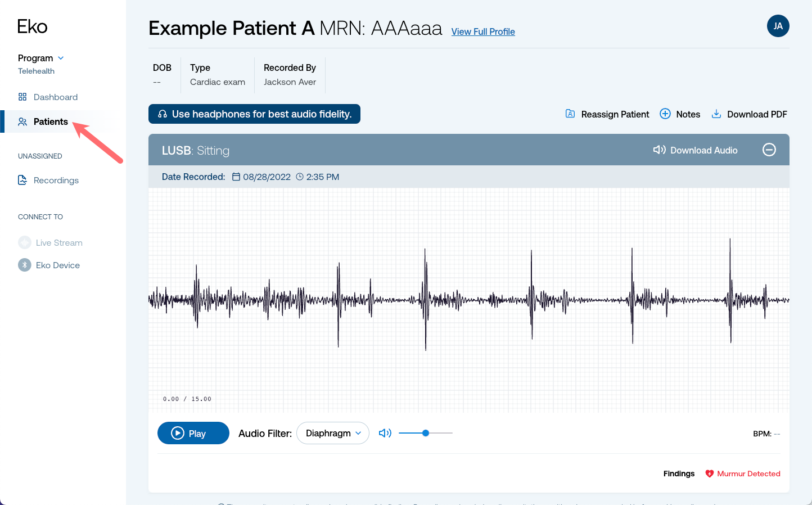Open the Audio Filter Diaphragm dropdown
The width and height of the screenshot is (812, 505).
click(333, 433)
